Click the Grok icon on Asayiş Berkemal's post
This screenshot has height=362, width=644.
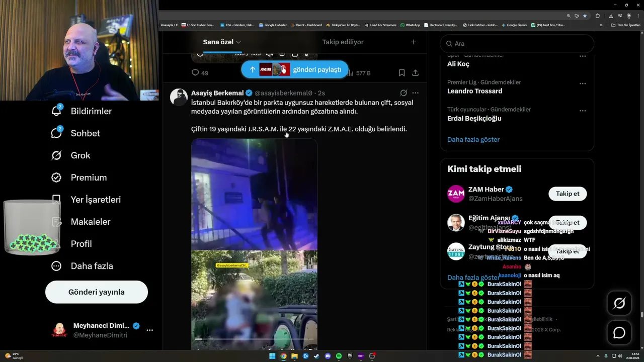(404, 93)
